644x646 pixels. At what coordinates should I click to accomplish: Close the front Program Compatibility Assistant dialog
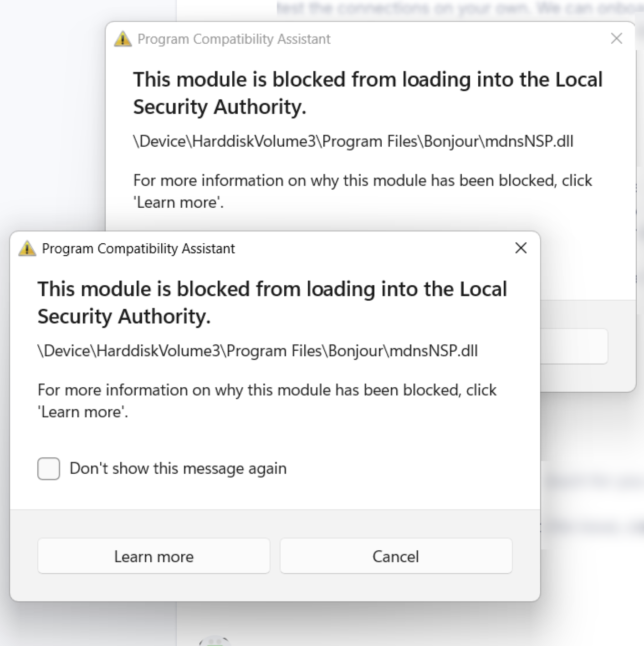click(521, 248)
